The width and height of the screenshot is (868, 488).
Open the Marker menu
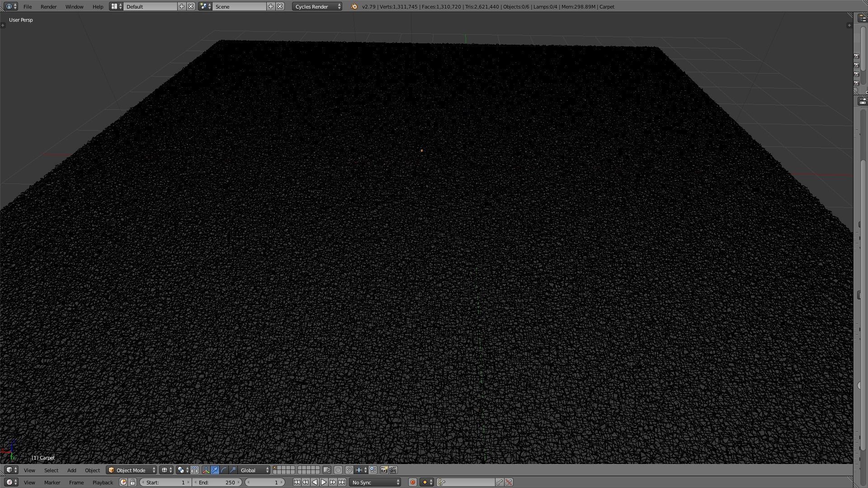tap(52, 483)
